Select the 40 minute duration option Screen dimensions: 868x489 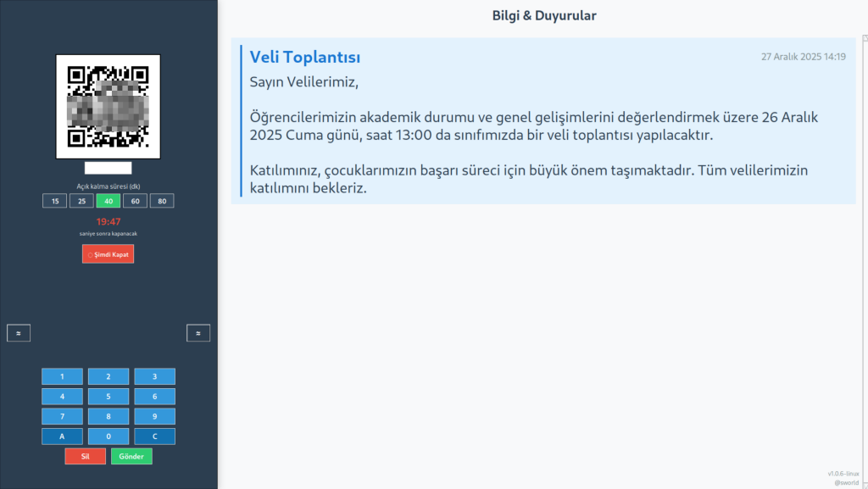tap(108, 201)
